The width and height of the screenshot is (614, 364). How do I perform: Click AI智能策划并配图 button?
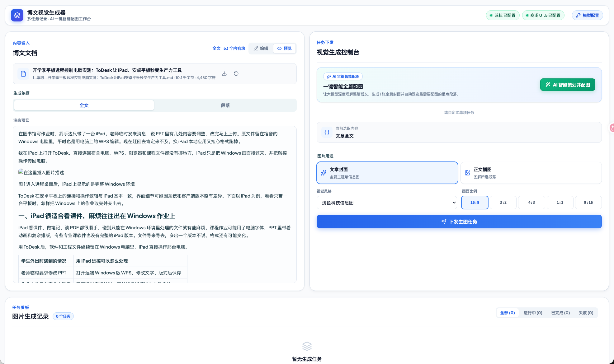tap(568, 85)
